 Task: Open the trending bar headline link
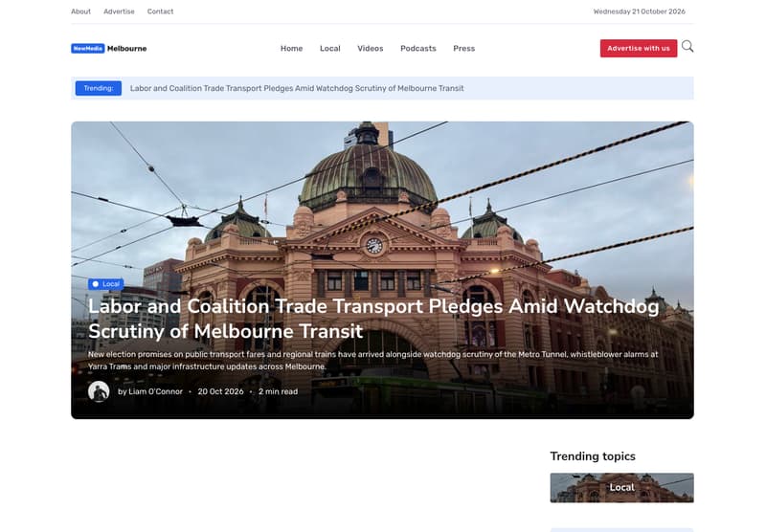pyautogui.click(x=297, y=88)
